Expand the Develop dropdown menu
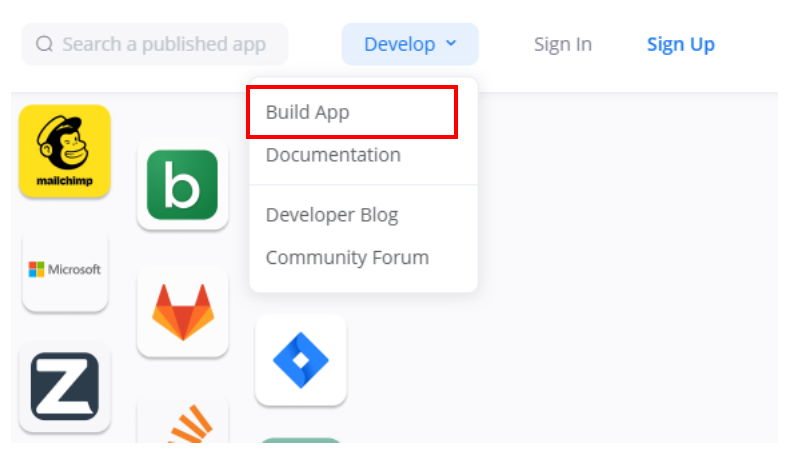 [x=410, y=44]
